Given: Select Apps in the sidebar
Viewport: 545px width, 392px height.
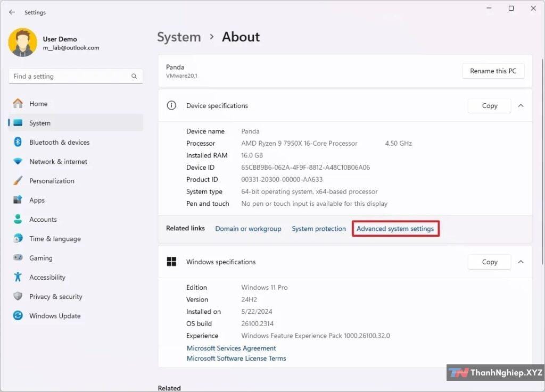Looking at the screenshot, I should (76, 200).
